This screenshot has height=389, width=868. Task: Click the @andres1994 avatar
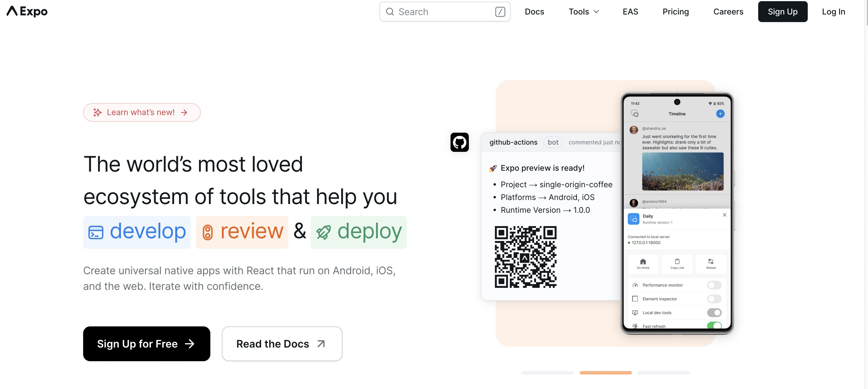tap(634, 203)
